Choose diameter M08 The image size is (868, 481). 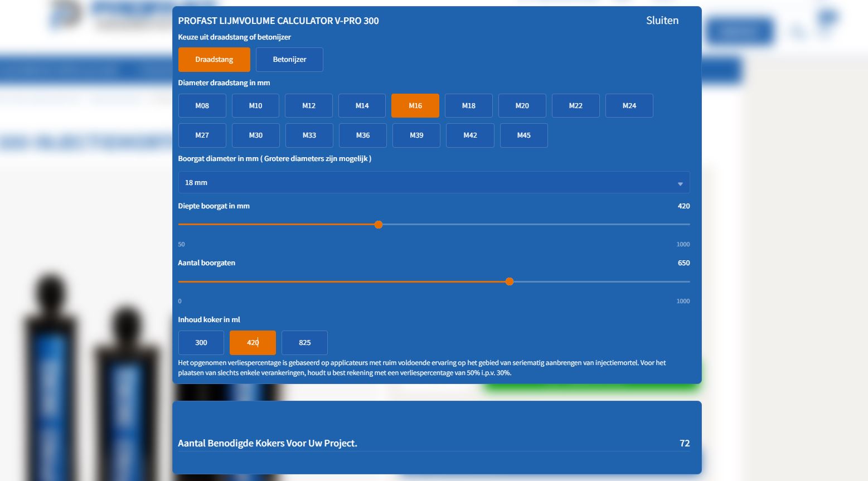tap(202, 106)
